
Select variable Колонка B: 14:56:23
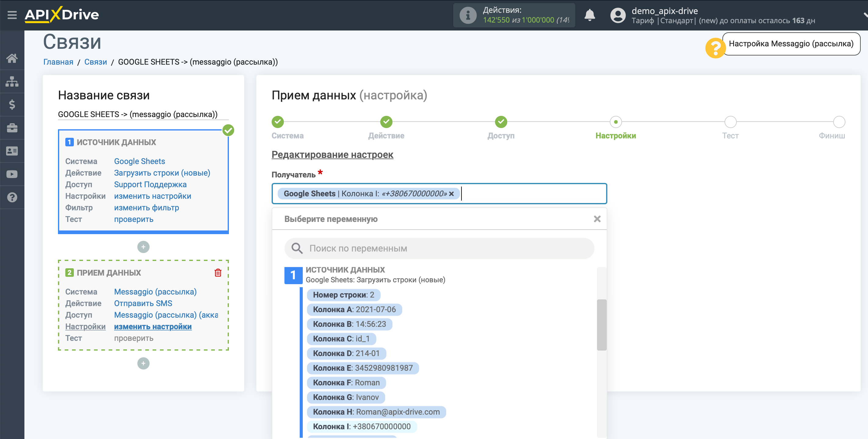point(349,324)
